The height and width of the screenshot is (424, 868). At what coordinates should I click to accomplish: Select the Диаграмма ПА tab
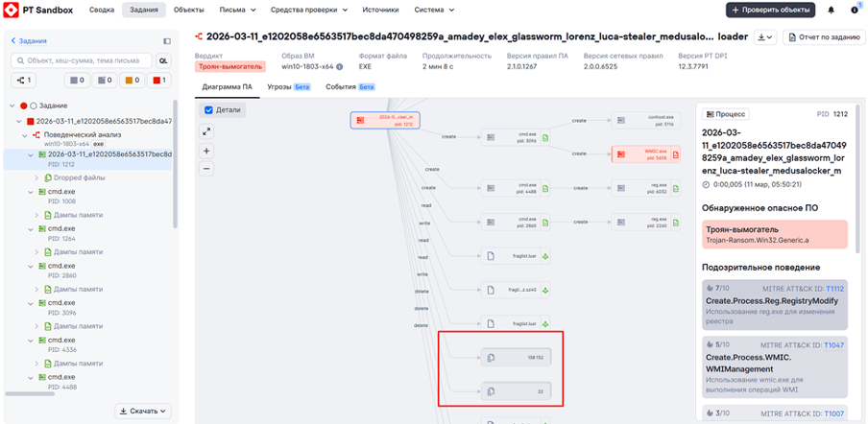(227, 87)
